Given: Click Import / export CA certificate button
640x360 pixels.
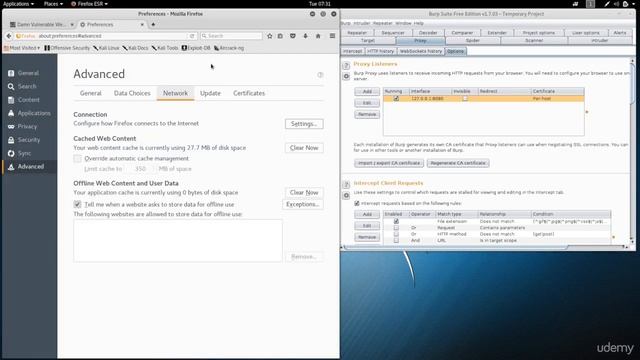Looking at the screenshot, I should 389,163.
